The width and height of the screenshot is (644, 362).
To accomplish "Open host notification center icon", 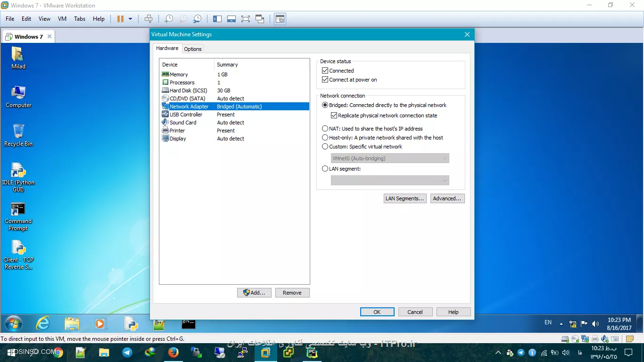I will 628,352.
